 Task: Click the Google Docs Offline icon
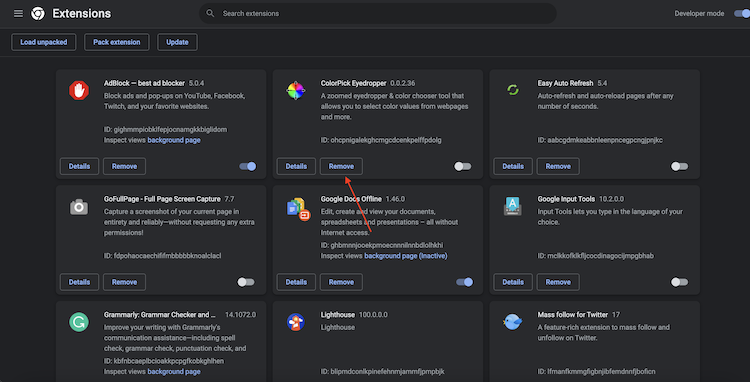point(298,208)
